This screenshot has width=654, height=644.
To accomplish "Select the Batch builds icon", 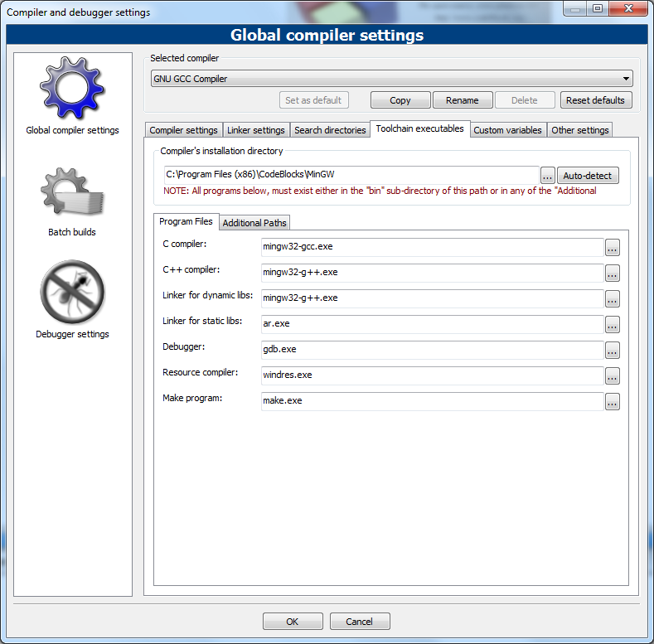I will (x=72, y=193).
